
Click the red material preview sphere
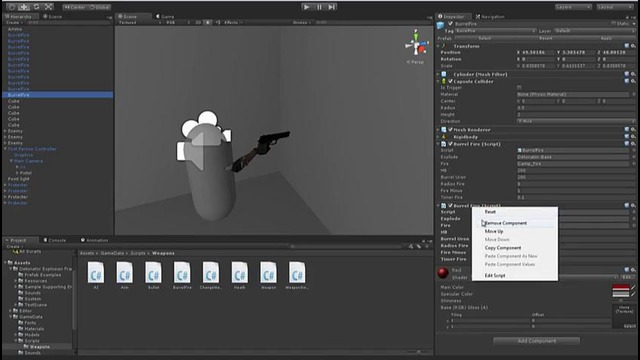pos(443,273)
